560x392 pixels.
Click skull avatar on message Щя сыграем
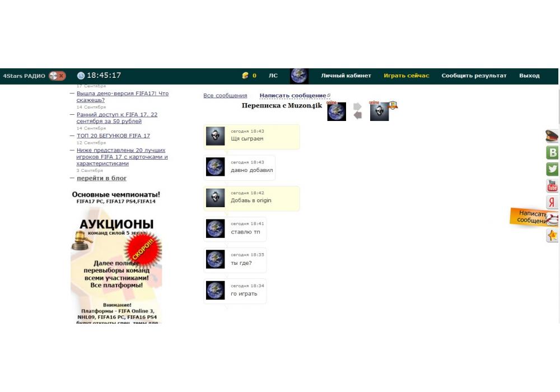coord(216,136)
